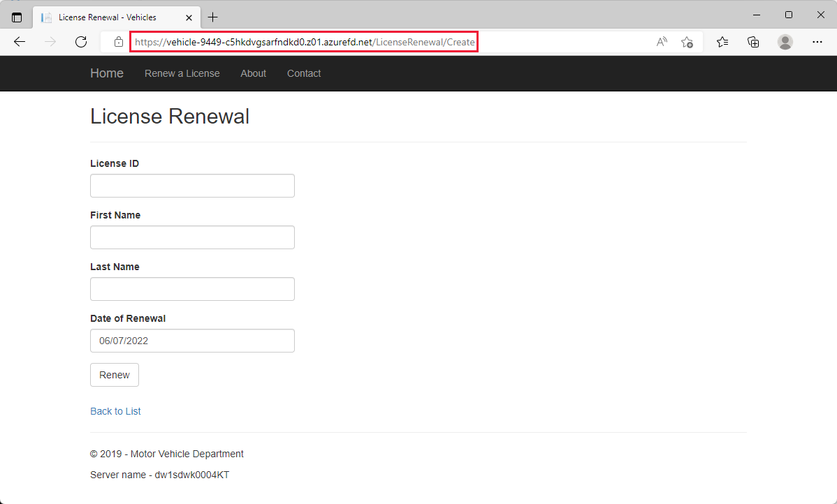
Task: Maximize the browser window
Action: (x=788, y=15)
